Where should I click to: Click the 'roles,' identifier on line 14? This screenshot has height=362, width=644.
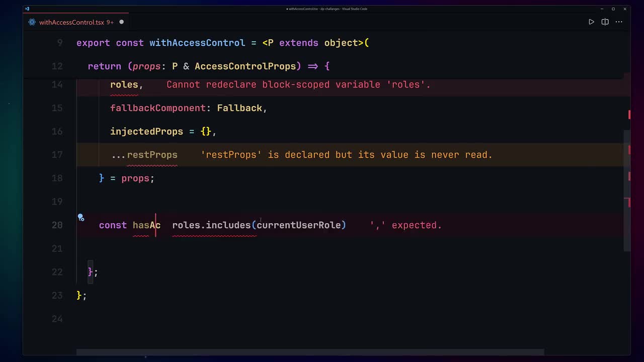pos(127,84)
